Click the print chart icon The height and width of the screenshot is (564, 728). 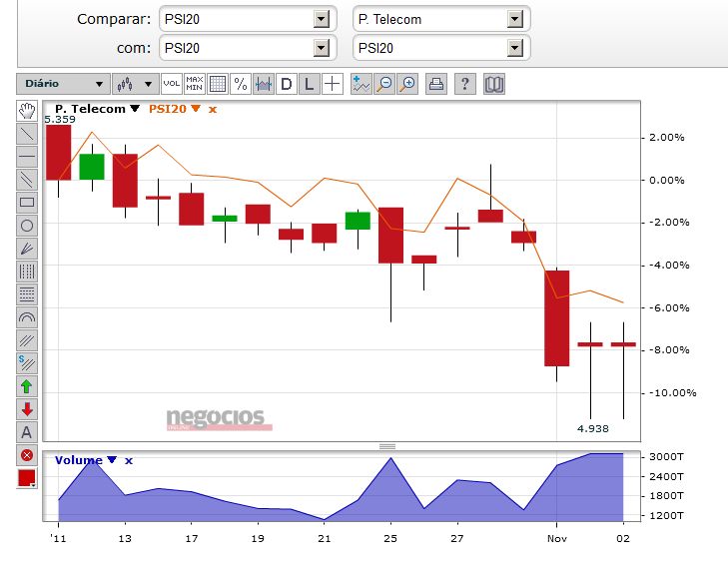point(436,84)
